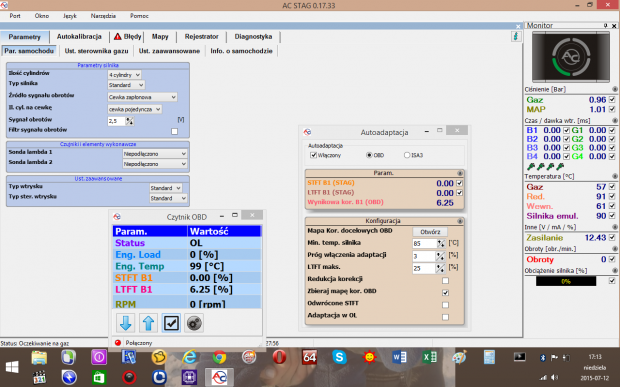The height and width of the screenshot is (387, 620).
Task: Click the Temperatura section button in Monitor
Action: 615,176
